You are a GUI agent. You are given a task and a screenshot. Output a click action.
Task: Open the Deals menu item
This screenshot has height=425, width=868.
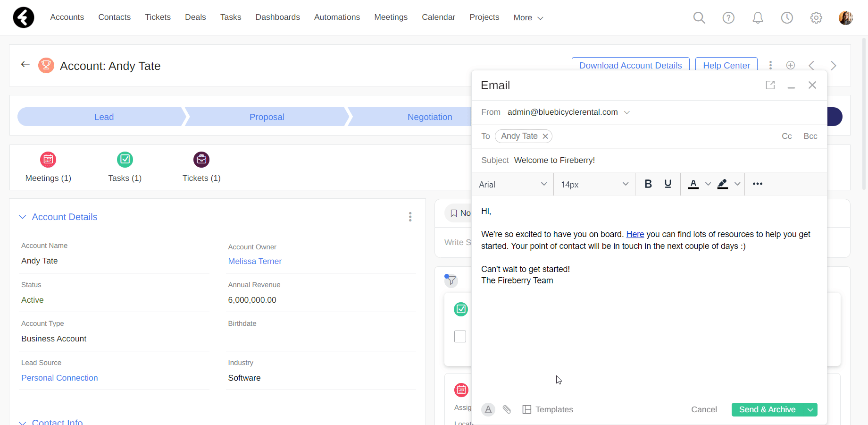pyautogui.click(x=195, y=17)
